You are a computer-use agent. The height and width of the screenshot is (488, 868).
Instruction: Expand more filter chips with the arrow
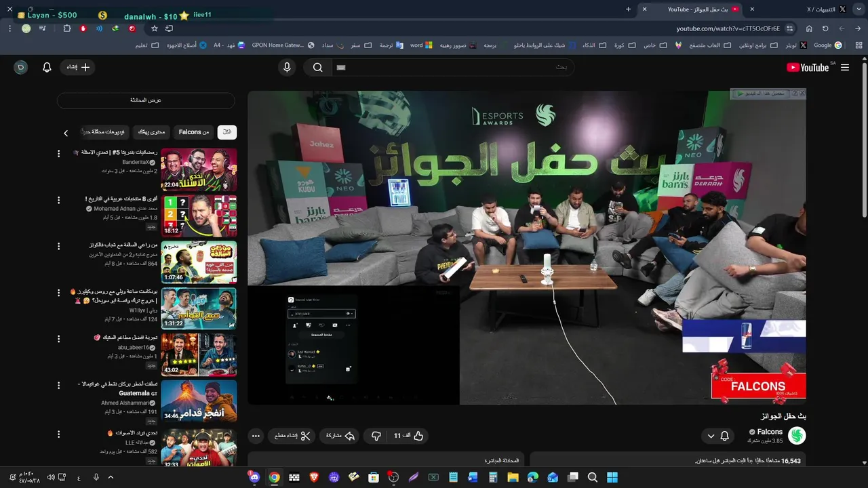pos(66,133)
